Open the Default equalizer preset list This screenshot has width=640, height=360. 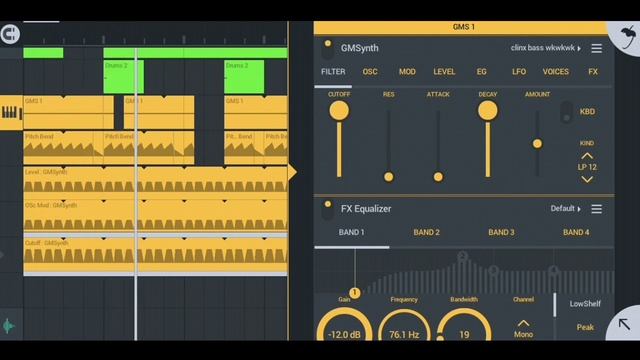[x=565, y=209]
